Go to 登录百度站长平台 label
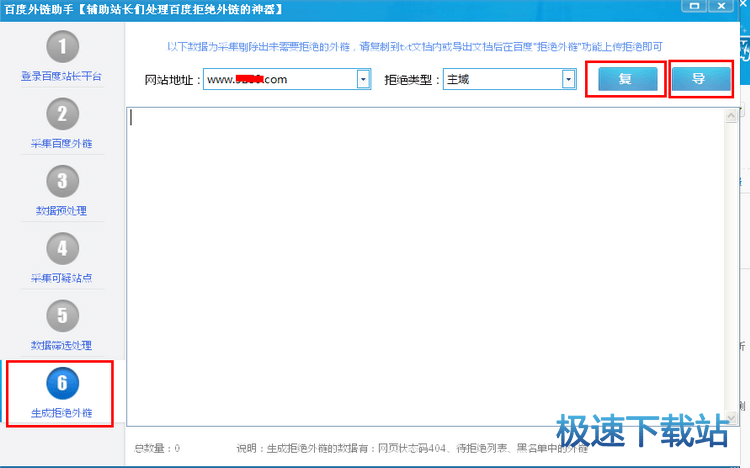750x468 pixels. tap(61, 76)
